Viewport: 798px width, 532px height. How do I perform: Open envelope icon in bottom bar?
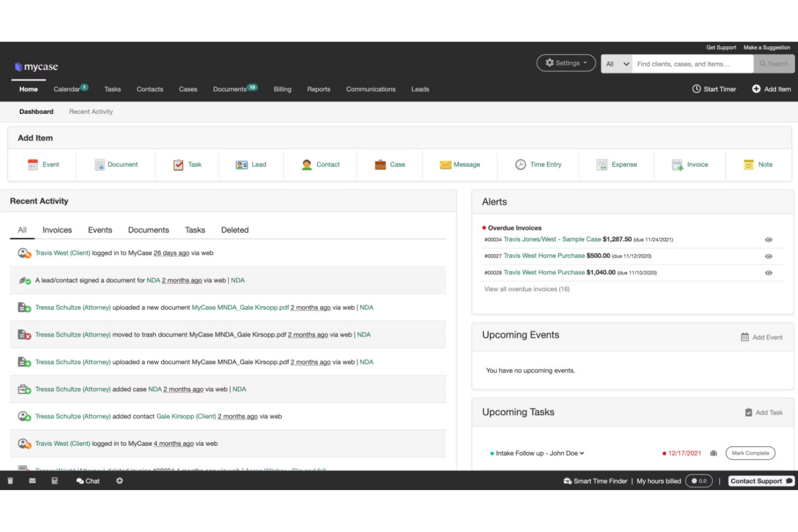[x=32, y=481]
